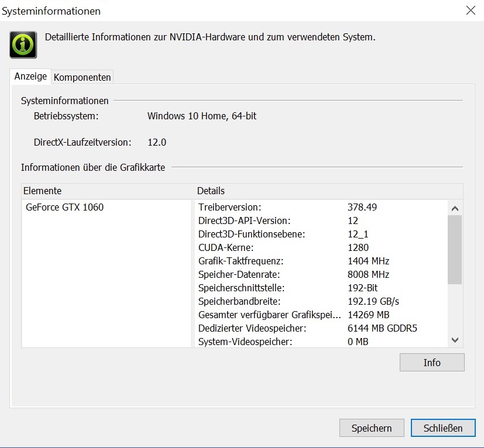Select GeForce GTX 1060 in Elemente list
Screen dimensions: 484x448
pos(64,207)
